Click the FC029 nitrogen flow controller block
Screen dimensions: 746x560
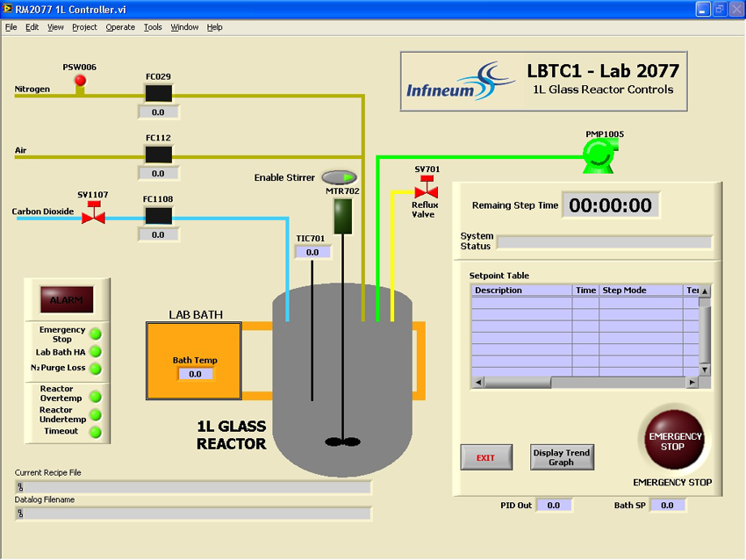[158, 93]
